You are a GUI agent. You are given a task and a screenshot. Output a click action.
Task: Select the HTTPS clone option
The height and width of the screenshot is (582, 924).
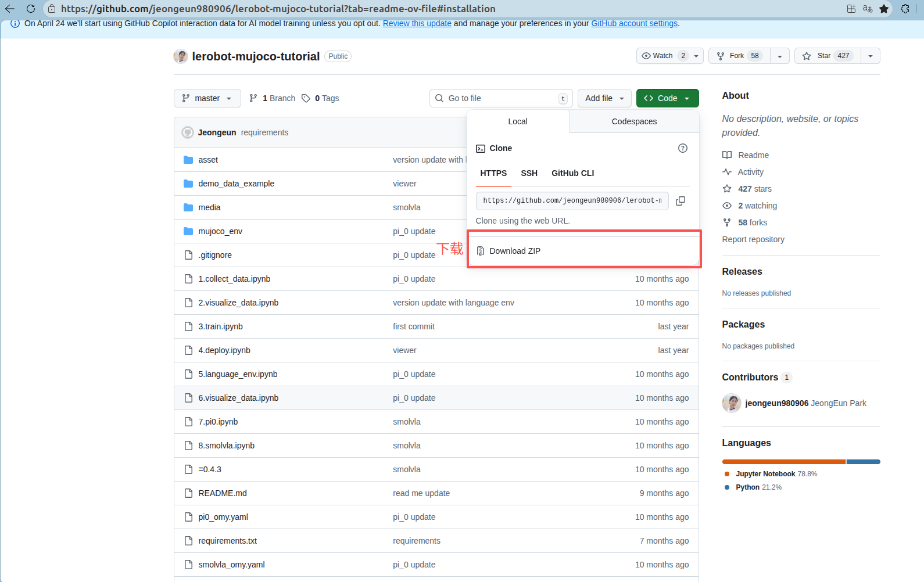pos(493,173)
